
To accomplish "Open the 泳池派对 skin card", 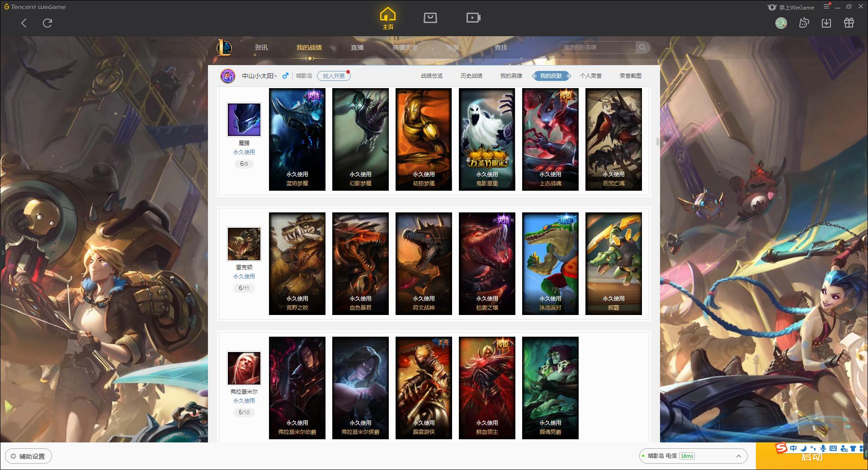I will click(550, 263).
